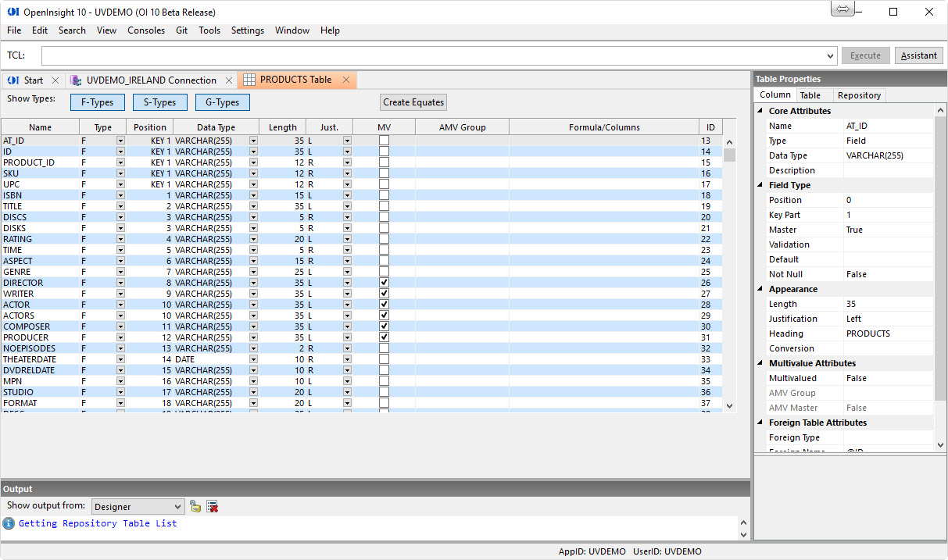This screenshot has height=560, width=948.
Task: Enable the MV checkbox for TITLE
Action: pyautogui.click(x=384, y=206)
